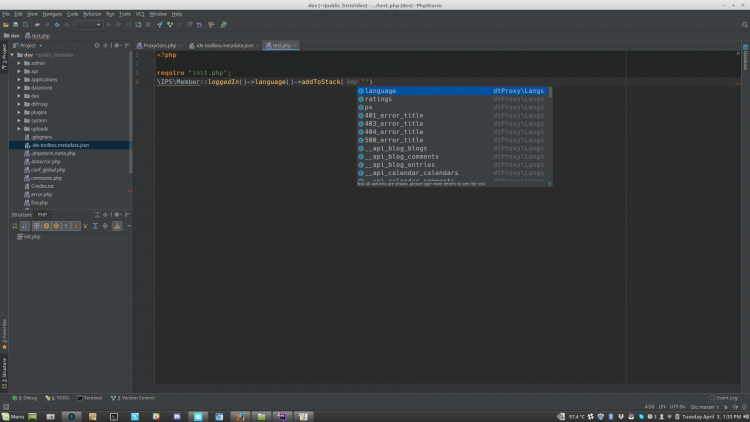Toggle the Terminal tool window button
Viewport: 750px width, 422px height.
tap(90, 398)
